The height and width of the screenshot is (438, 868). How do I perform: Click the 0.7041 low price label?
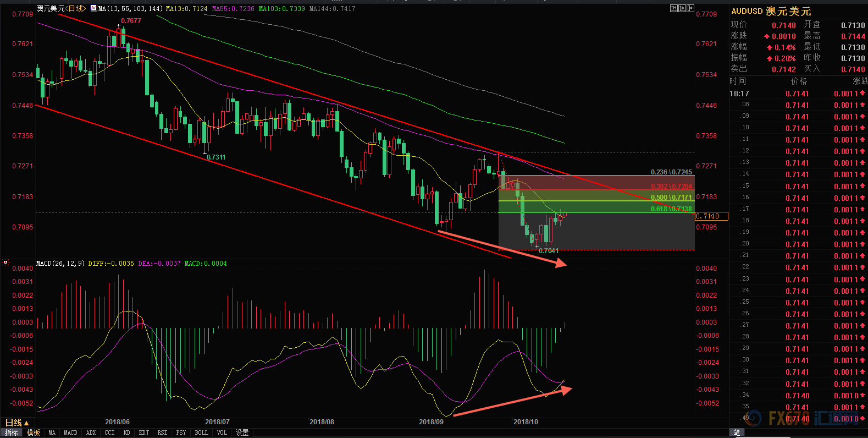[549, 251]
